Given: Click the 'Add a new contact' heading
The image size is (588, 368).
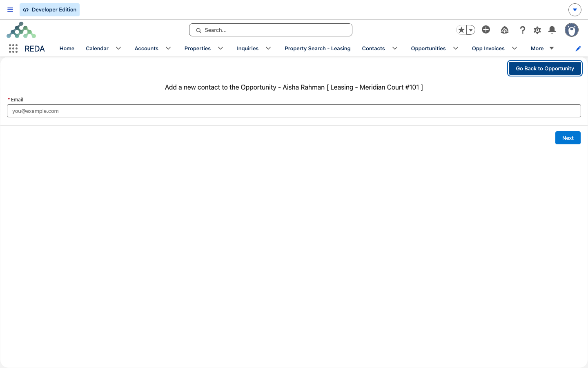Looking at the screenshot, I should tap(294, 87).
